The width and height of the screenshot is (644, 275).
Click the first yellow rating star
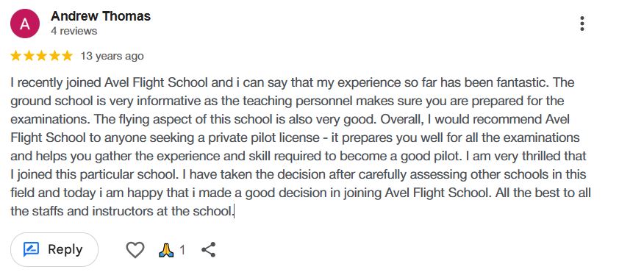click(x=15, y=56)
